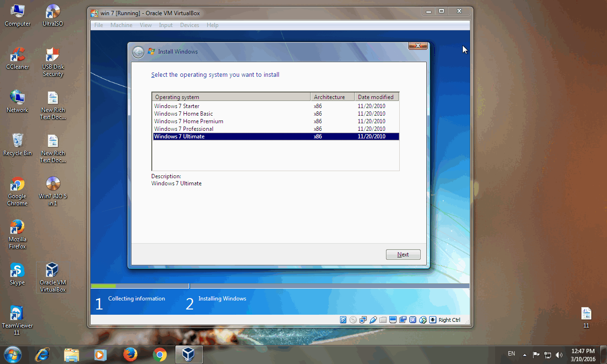The height and width of the screenshot is (364, 607).
Task: Select Windows 7 Starter
Action: click(x=275, y=106)
